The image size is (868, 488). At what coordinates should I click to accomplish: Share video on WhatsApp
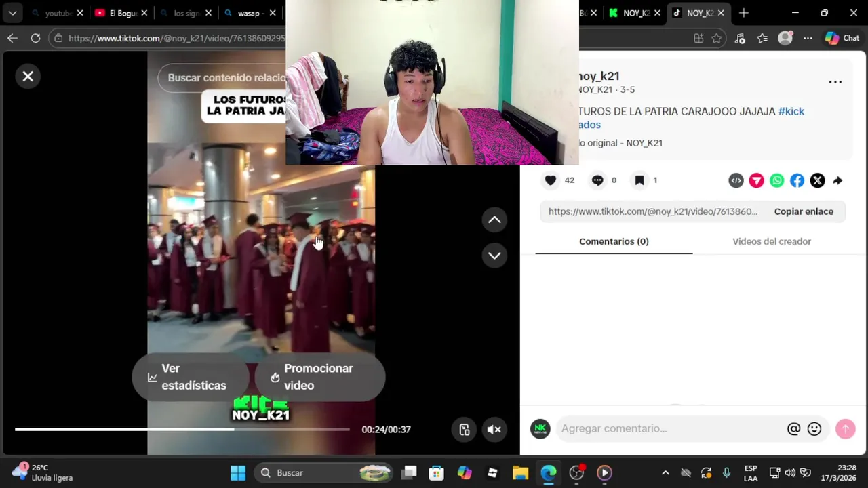pos(776,180)
